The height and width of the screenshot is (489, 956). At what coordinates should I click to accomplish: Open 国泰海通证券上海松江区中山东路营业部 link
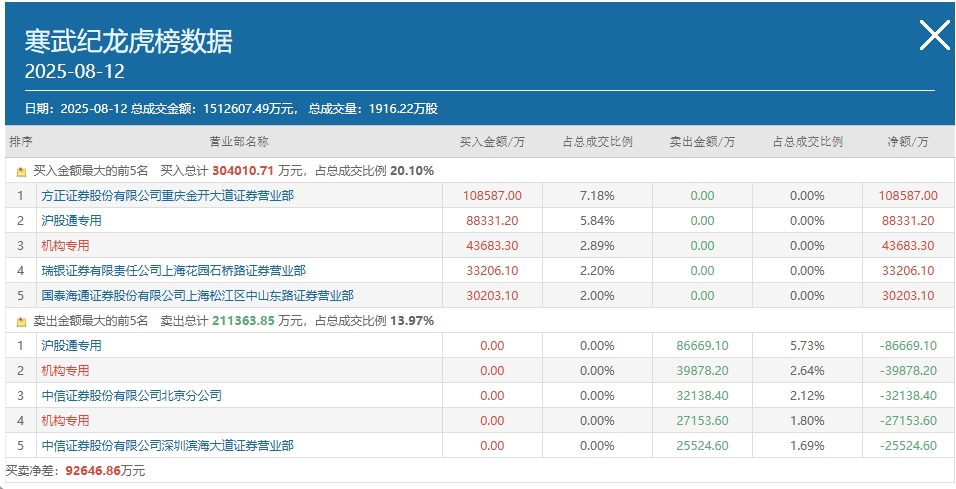[x=198, y=296]
